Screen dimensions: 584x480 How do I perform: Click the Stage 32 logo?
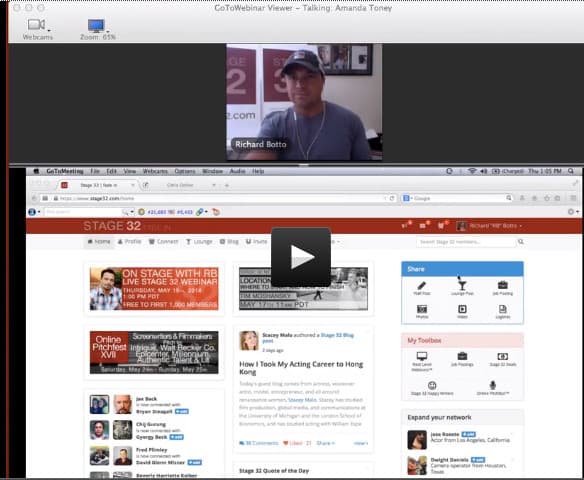coord(112,226)
